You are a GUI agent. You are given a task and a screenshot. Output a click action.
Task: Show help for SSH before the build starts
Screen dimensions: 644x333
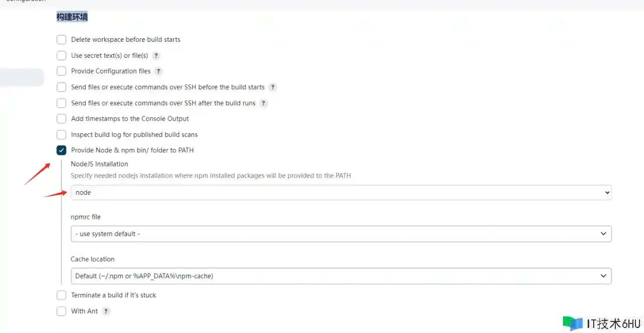pos(273,87)
